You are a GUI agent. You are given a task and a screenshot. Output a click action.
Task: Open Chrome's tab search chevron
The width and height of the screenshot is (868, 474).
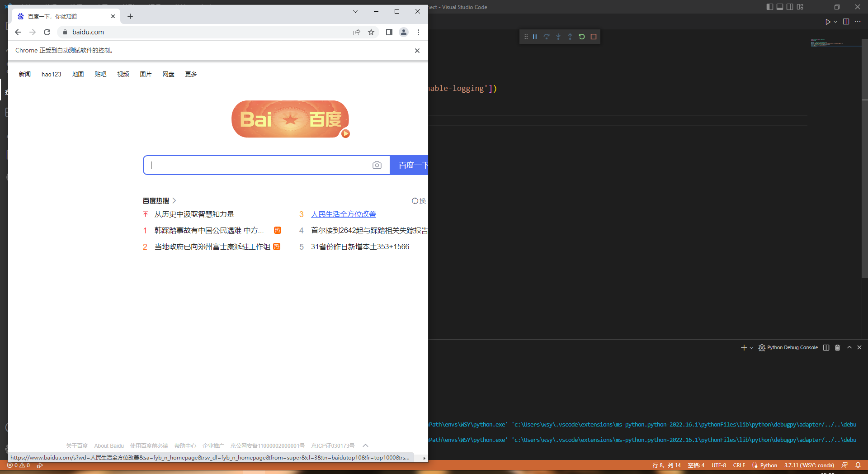355,11
